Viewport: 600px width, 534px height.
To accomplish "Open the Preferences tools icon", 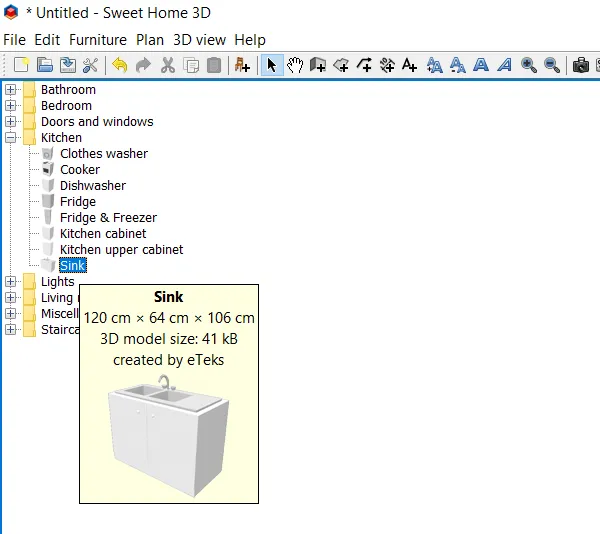I will click(x=91, y=65).
